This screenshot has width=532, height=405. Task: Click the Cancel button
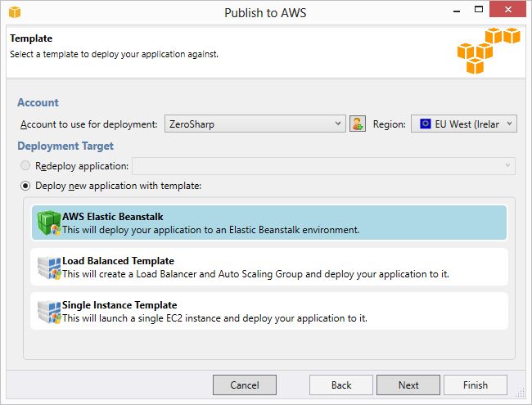[244, 385]
